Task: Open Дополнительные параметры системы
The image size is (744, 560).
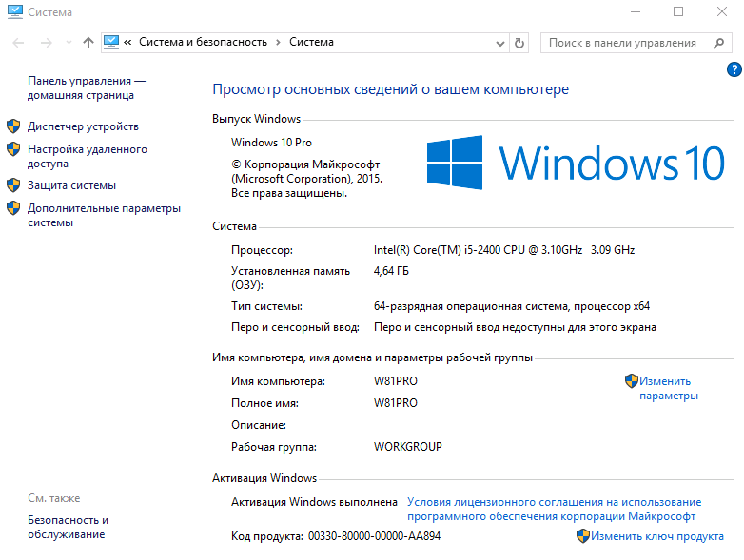Action: (104, 215)
